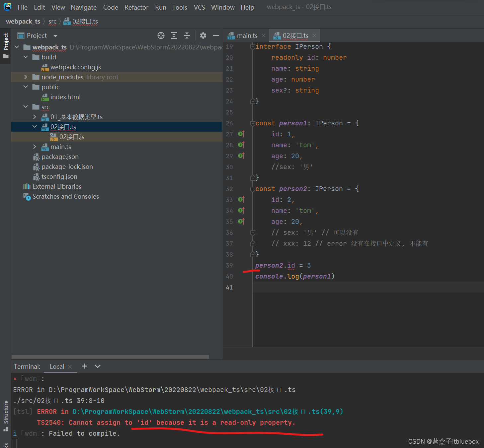Click the 02接口.js compiled file icon
This screenshot has width=484, height=448.
tap(53, 137)
